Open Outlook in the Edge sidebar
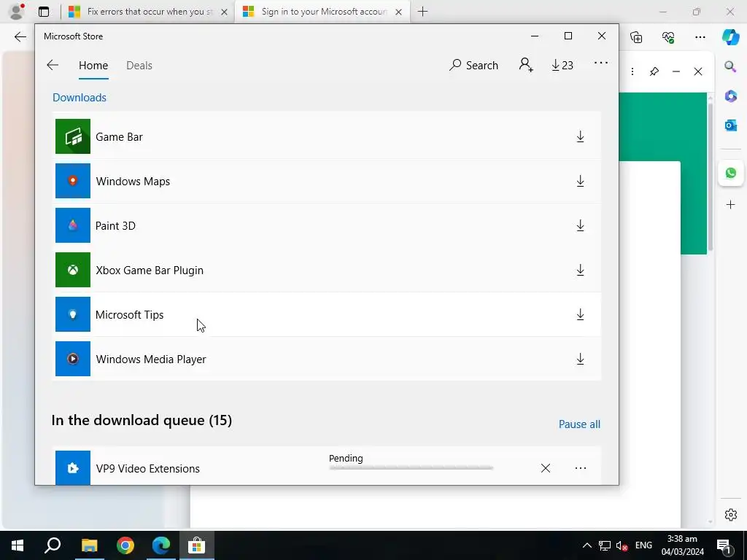Viewport: 747px width, 560px height. [x=730, y=125]
